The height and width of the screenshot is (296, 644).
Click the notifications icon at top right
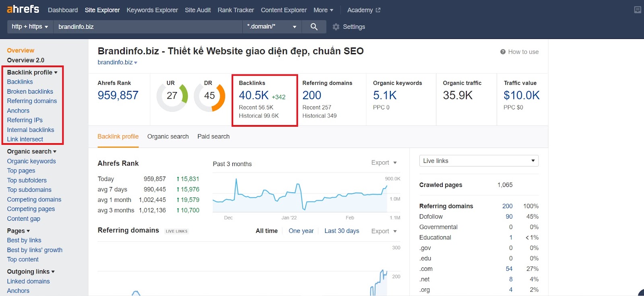tap(638, 10)
